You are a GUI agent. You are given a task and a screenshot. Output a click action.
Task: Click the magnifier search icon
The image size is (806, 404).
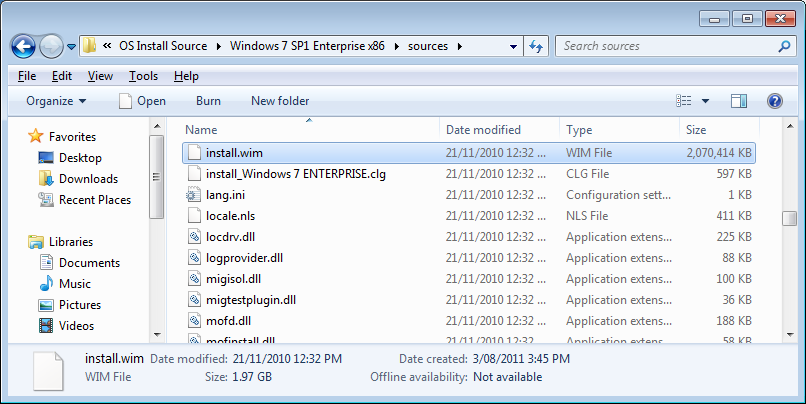pyautogui.click(x=784, y=46)
